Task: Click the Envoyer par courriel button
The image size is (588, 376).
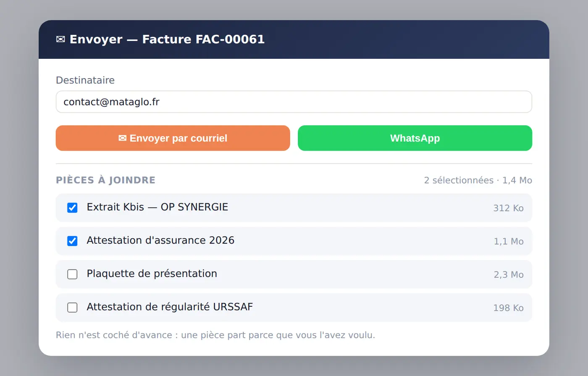Action: [173, 138]
